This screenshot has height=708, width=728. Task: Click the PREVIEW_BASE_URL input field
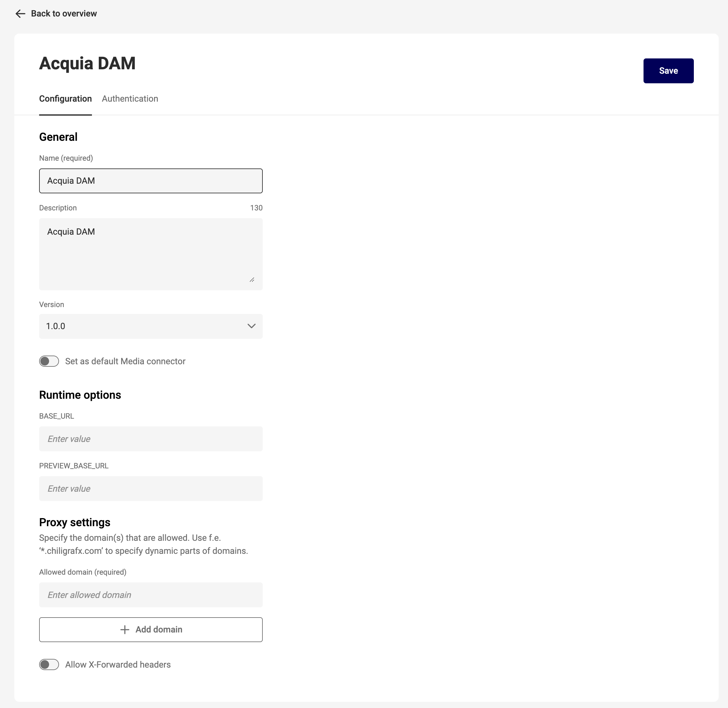coord(151,489)
